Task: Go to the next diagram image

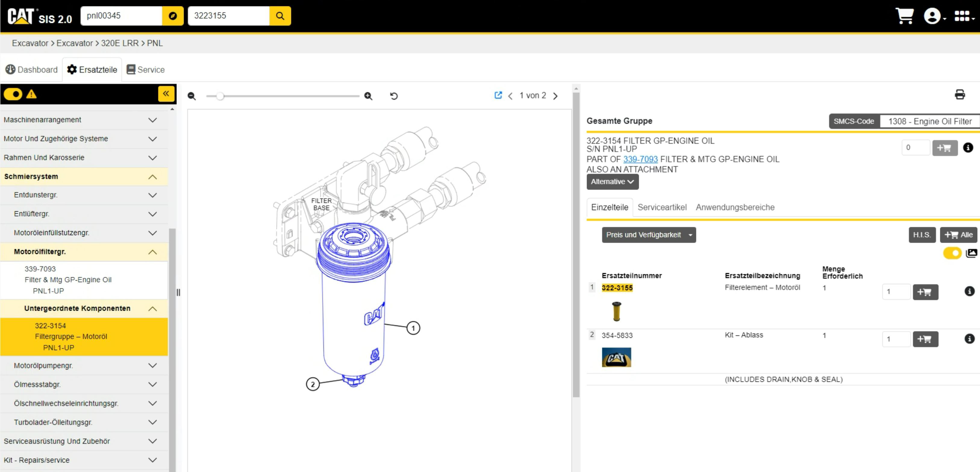Action: click(x=556, y=96)
